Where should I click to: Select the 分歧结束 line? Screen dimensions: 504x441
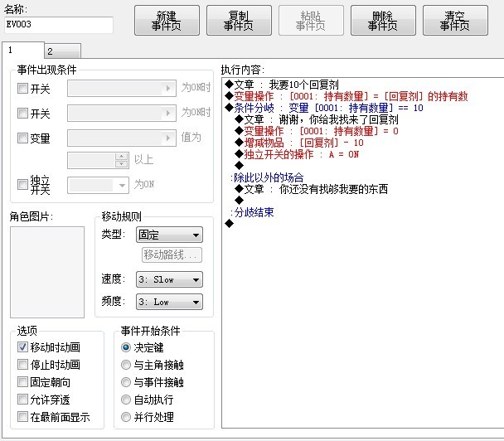coord(253,212)
